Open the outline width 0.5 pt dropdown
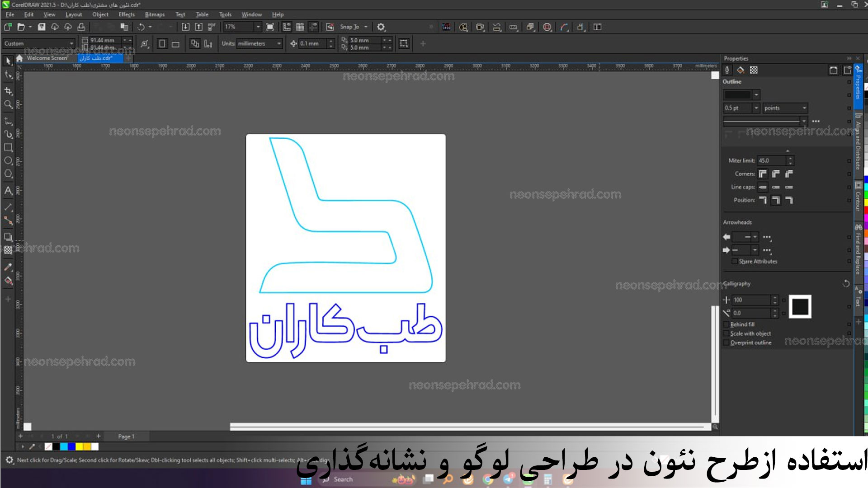This screenshot has width=868, height=488. pos(756,108)
